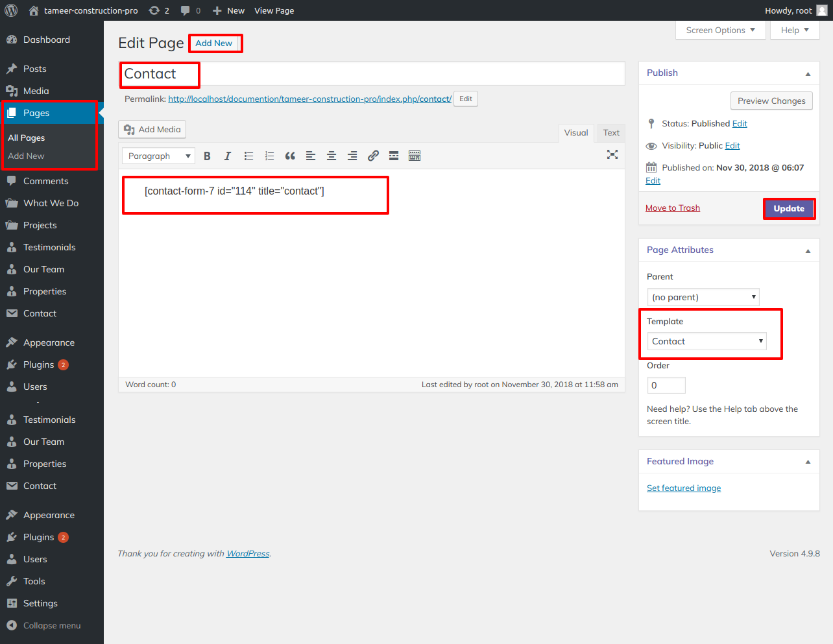This screenshot has width=833, height=644.
Task: Click Edit button next to permalink
Action: pos(466,99)
